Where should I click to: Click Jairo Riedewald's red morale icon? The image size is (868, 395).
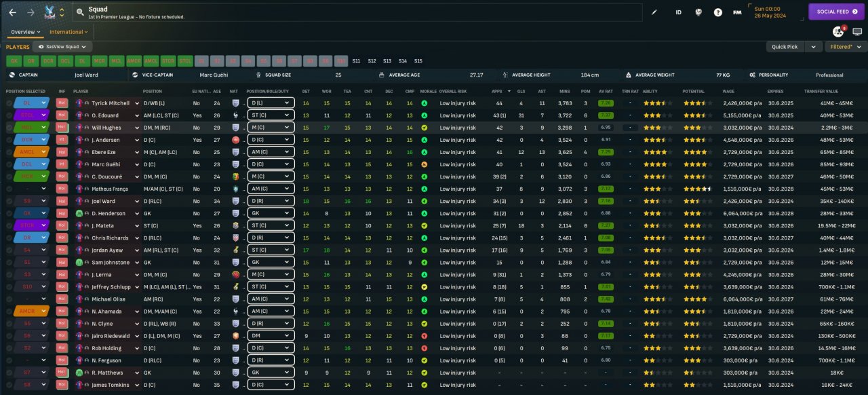[425, 336]
